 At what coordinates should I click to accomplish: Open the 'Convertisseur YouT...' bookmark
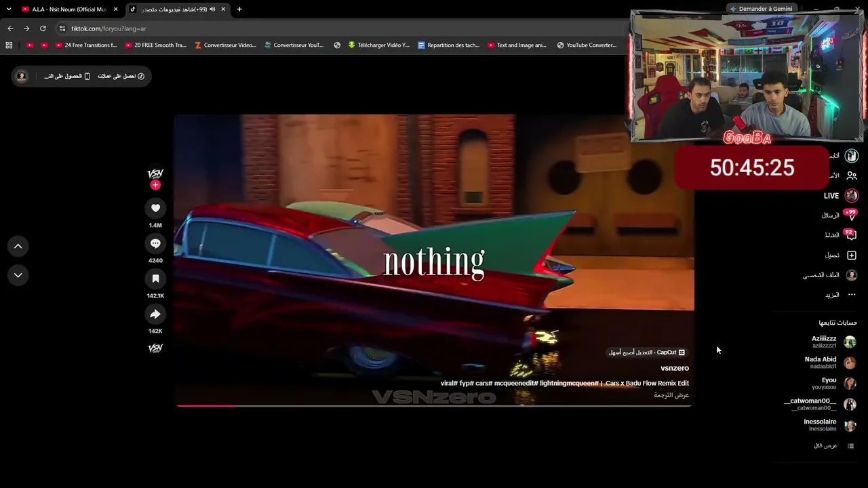[x=294, y=45]
